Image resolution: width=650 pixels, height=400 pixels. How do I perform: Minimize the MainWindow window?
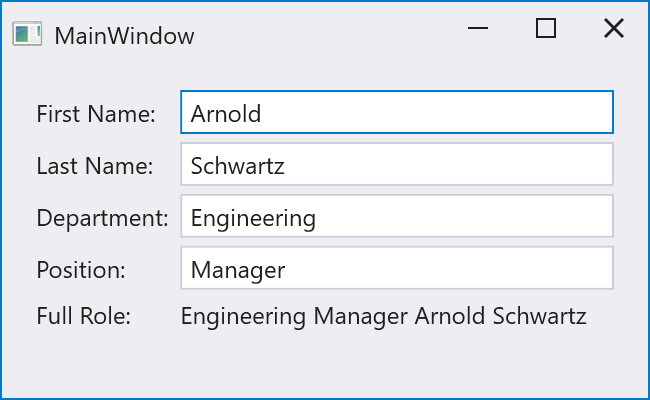[x=478, y=29]
